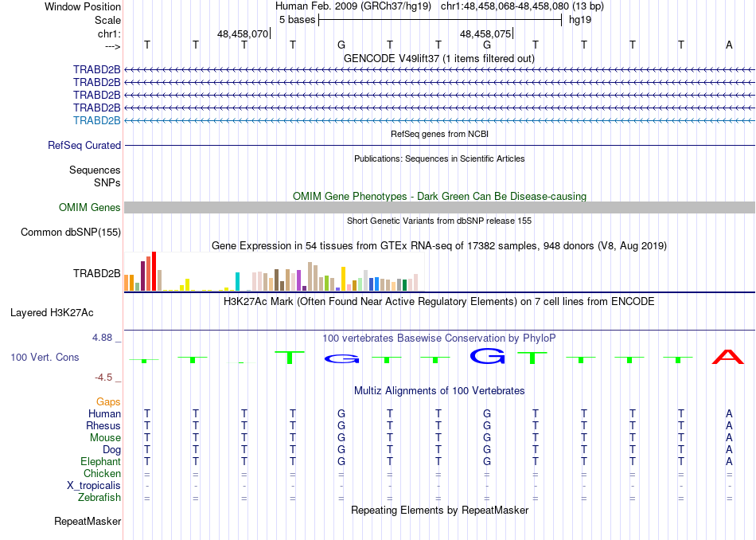Click the cyan bar in GTEx chart

tap(237, 281)
